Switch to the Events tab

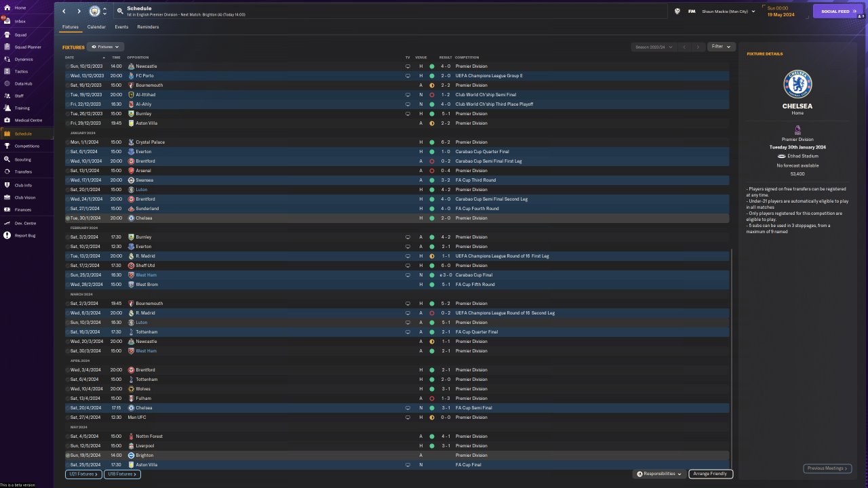(121, 27)
